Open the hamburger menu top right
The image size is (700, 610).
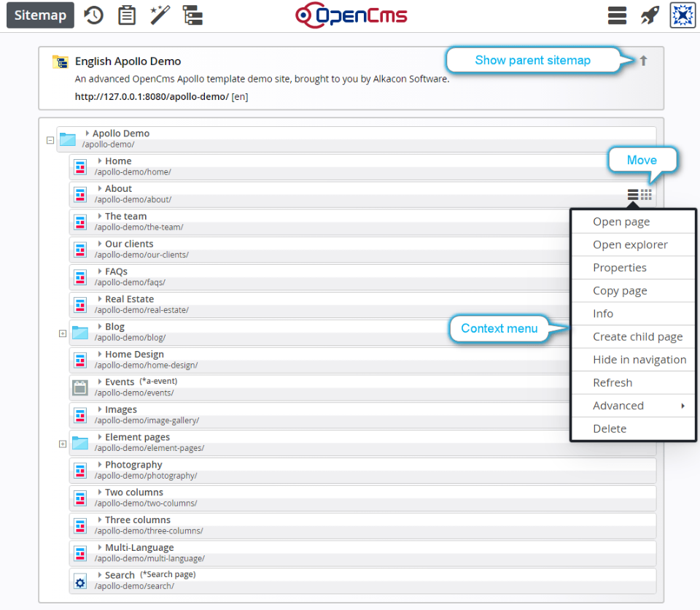click(617, 15)
